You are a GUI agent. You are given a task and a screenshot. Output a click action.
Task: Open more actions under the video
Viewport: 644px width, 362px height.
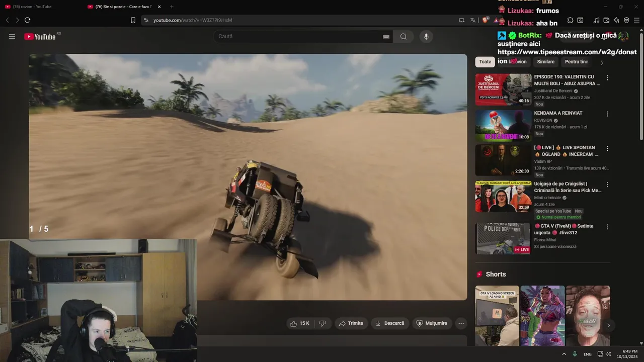(x=461, y=323)
